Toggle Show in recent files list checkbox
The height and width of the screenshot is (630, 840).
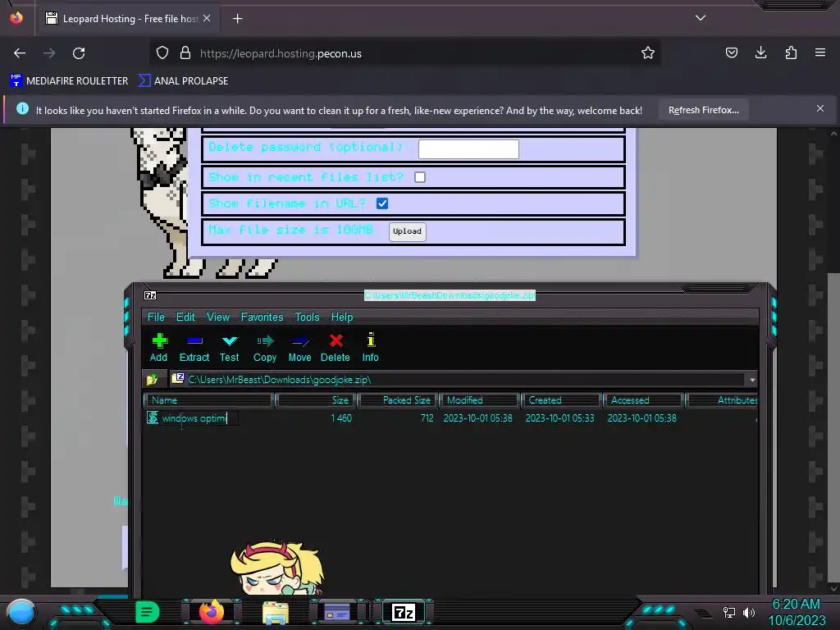pyautogui.click(x=420, y=177)
